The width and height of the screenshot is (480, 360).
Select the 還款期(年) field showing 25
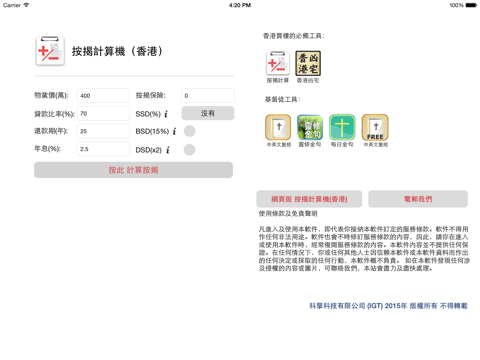click(x=103, y=131)
